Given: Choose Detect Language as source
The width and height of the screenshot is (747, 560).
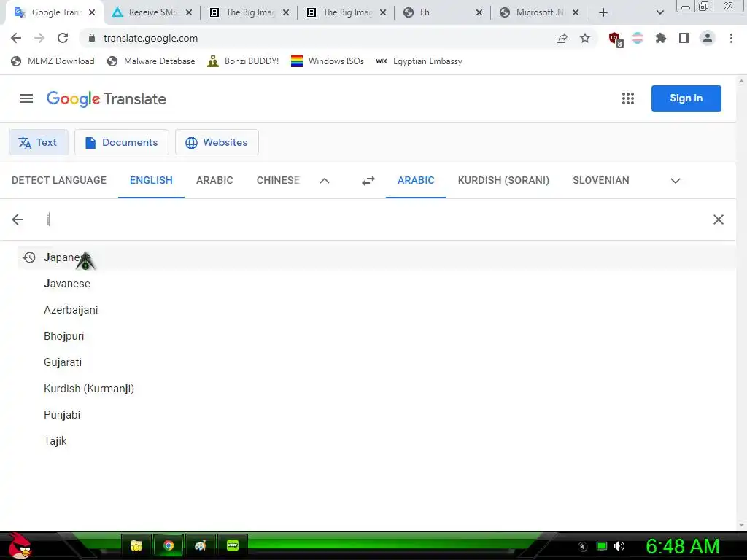Looking at the screenshot, I should click(x=59, y=181).
